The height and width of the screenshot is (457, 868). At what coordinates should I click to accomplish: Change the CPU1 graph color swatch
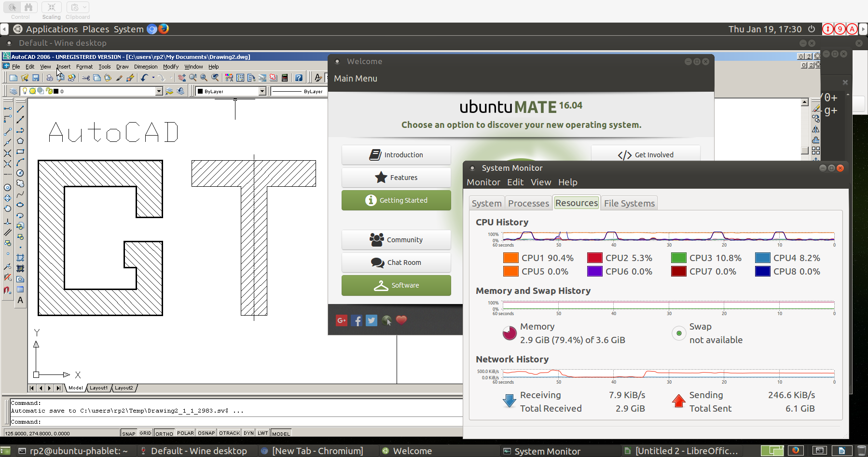click(x=511, y=258)
